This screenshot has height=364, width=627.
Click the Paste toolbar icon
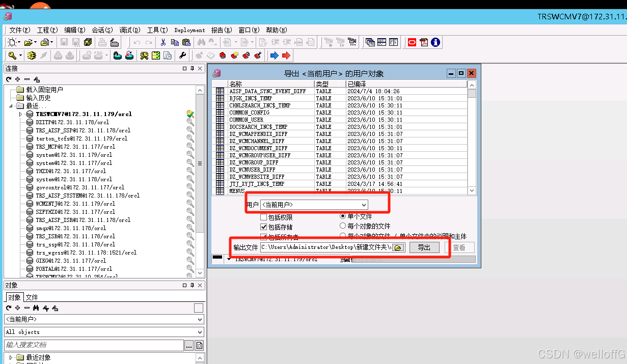(x=187, y=43)
